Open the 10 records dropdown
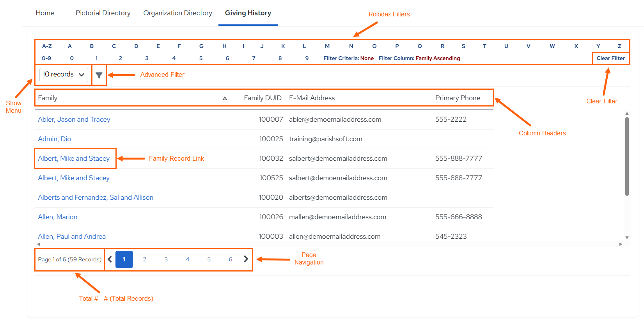644x323 pixels. (64, 75)
